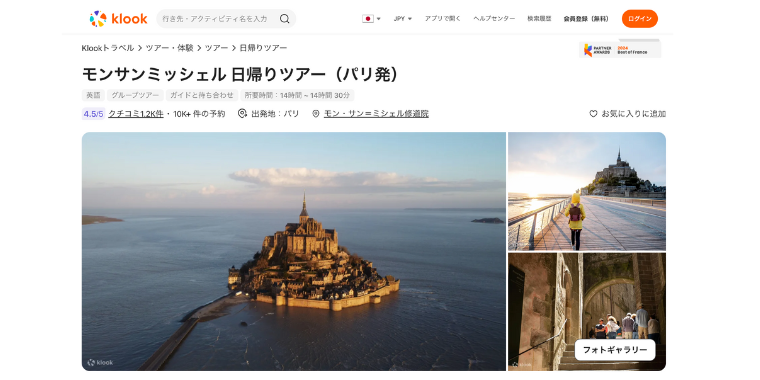Expand the JPY currency dropdown
This screenshot has height=380, width=760.
click(x=402, y=19)
